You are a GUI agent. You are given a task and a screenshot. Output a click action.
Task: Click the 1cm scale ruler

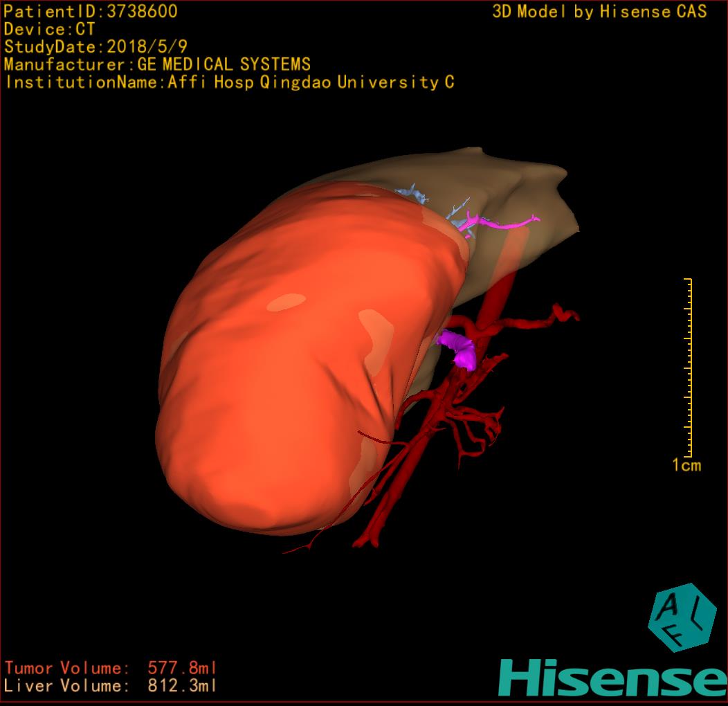click(688, 368)
